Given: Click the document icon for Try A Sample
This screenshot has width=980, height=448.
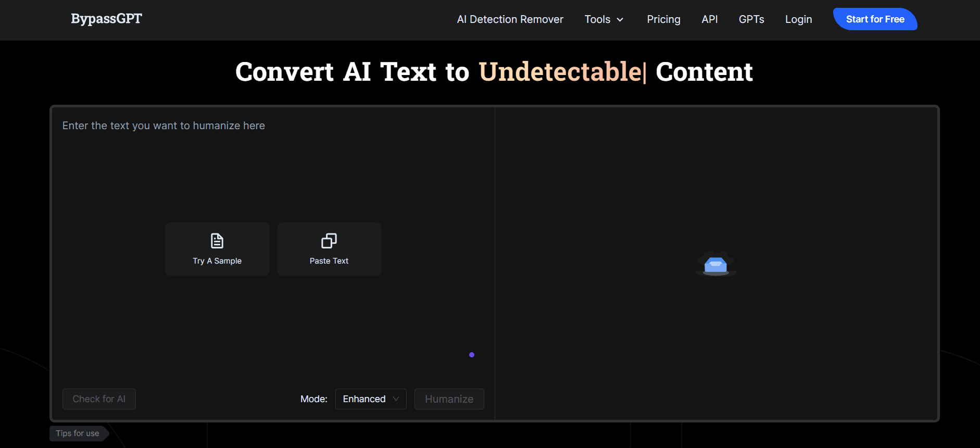Looking at the screenshot, I should click(217, 241).
